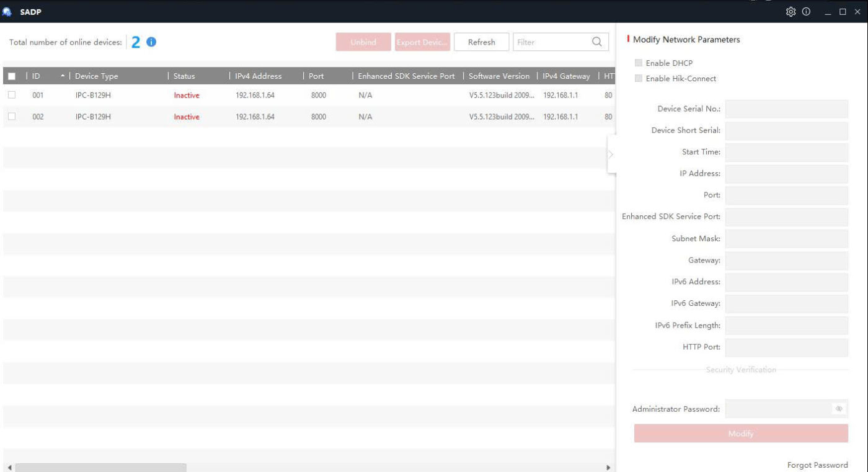Click the Administrator Password input field
Viewport: 868px width, 472px height.
778,409
